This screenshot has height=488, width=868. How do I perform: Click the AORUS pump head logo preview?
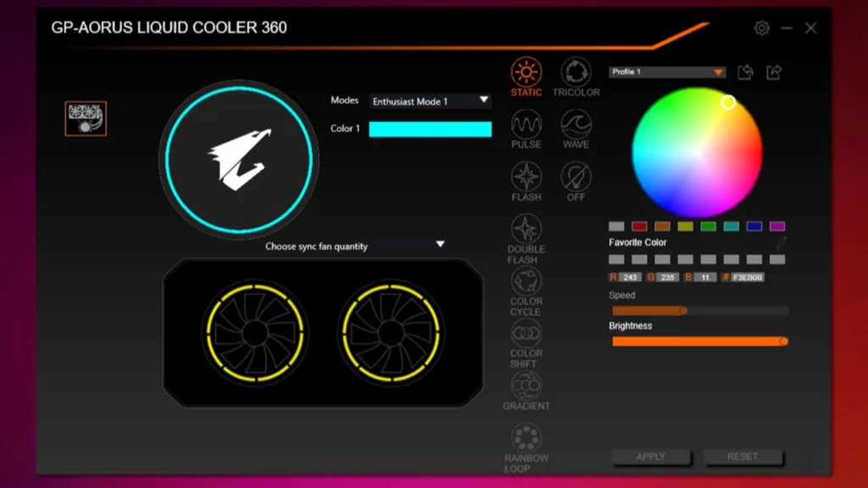tap(238, 160)
